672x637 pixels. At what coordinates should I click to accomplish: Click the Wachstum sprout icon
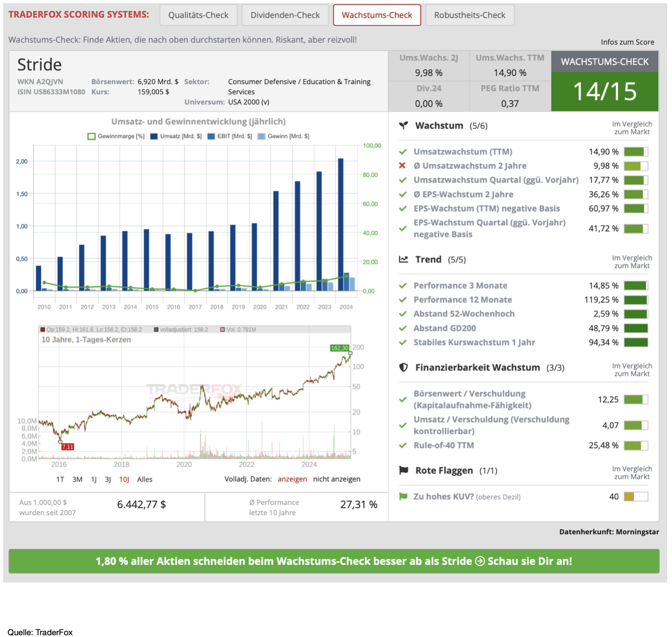403,126
